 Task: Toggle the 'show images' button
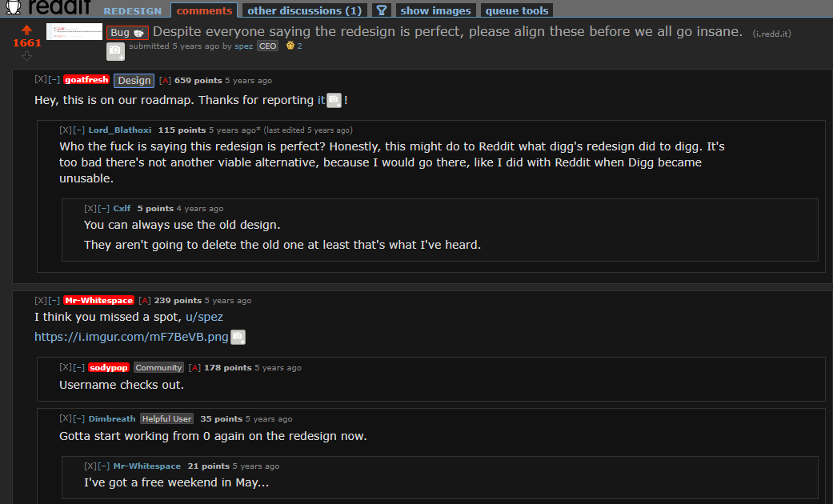point(435,10)
